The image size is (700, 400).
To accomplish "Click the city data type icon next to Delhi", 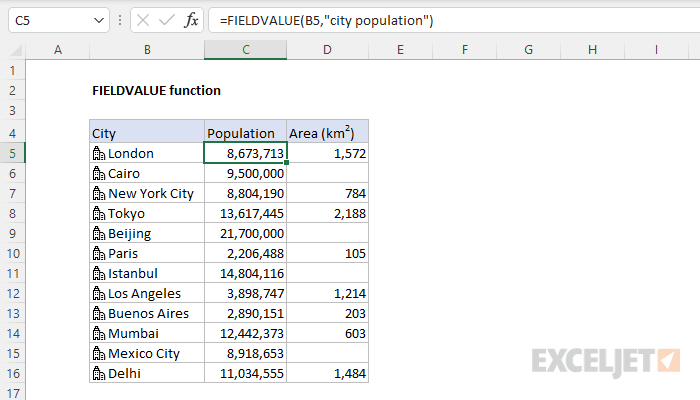I will tap(99, 373).
